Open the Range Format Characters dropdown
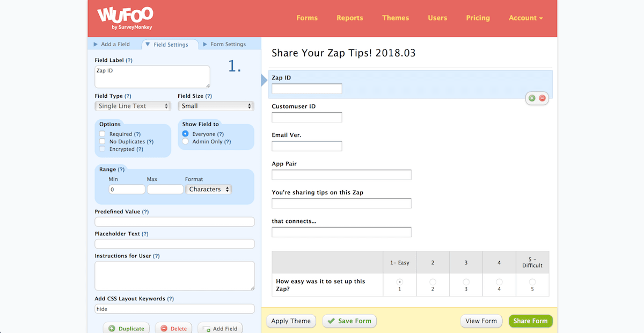644x333 pixels. point(209,189)
